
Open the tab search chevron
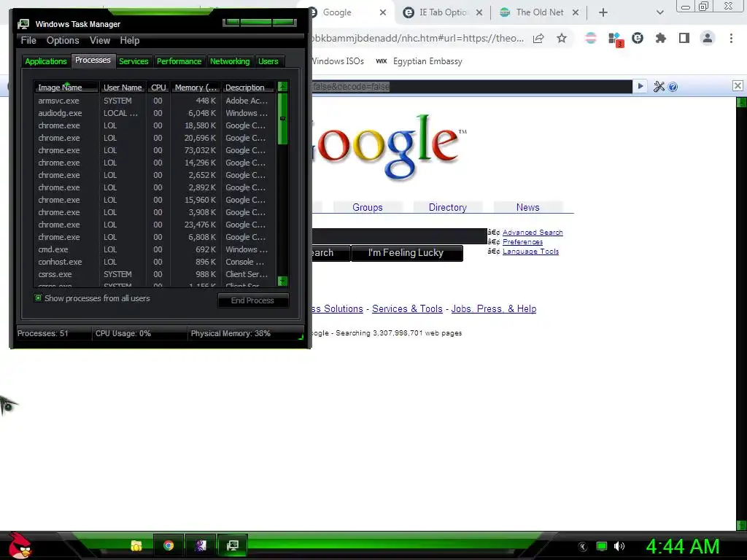pyautogui.click(x=659, y=13)
